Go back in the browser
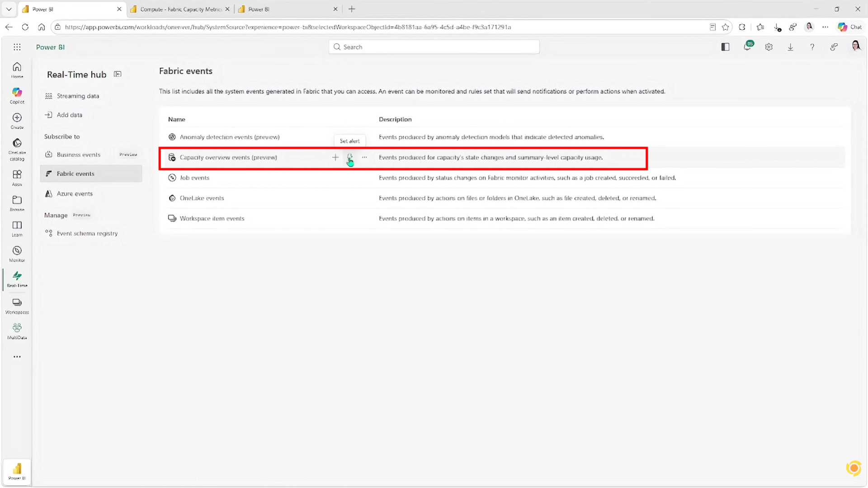Viewport: 868px width, 488px height. click(x=9, y=27)
